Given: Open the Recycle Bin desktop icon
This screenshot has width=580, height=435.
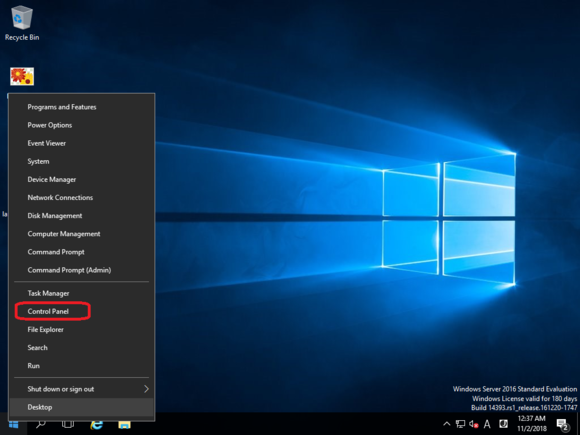Looking at the screenshot, I should [22, 23].
